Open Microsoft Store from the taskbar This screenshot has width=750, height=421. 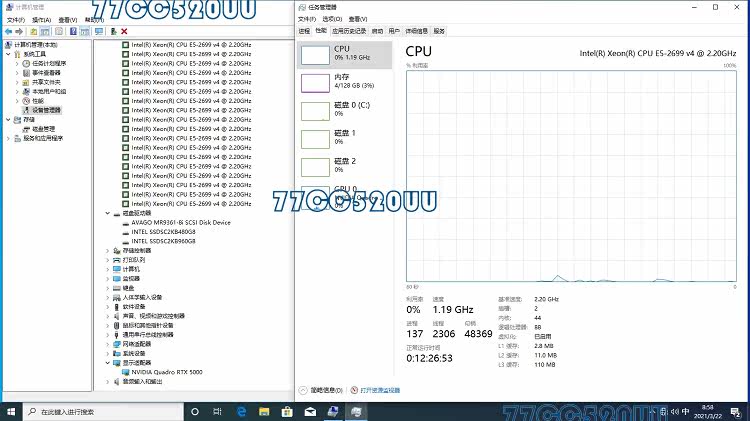pos(287,411)
